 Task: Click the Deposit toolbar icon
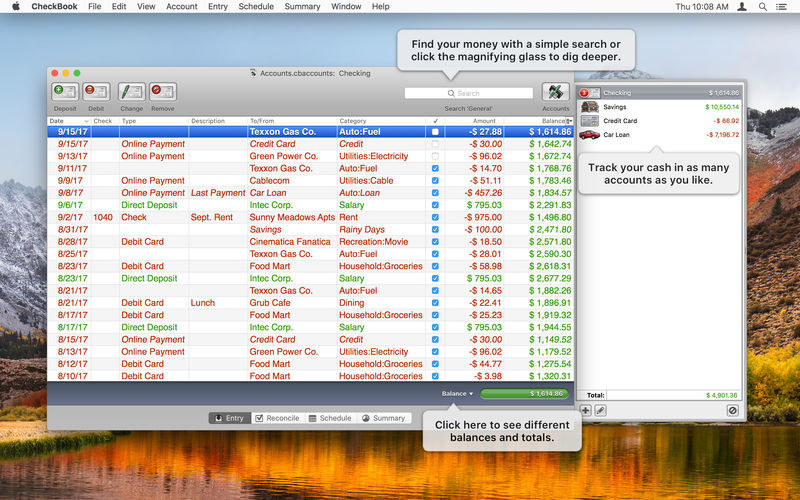tap(65, 91)
